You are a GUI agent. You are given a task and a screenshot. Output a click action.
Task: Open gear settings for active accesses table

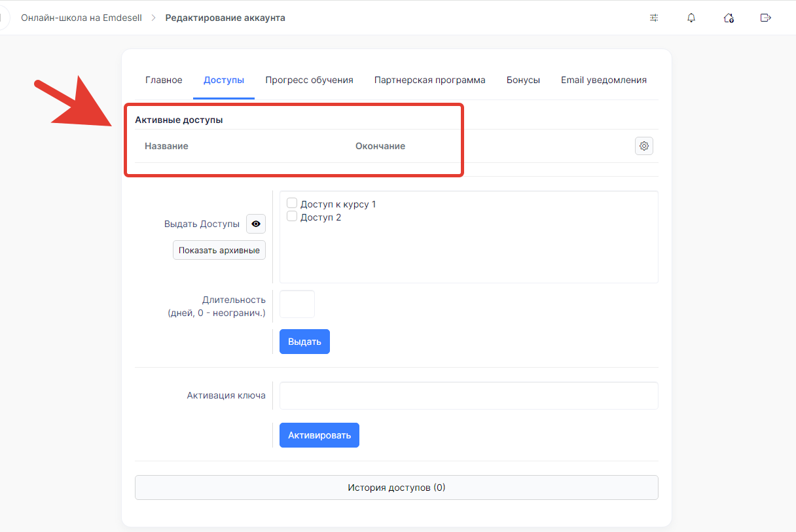[644, 146]
